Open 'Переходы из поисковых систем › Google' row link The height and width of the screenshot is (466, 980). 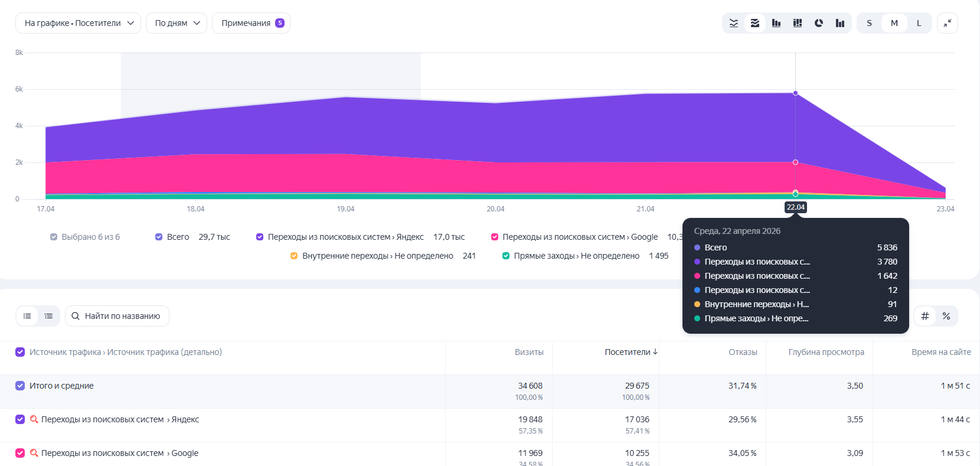coord(120,453)
